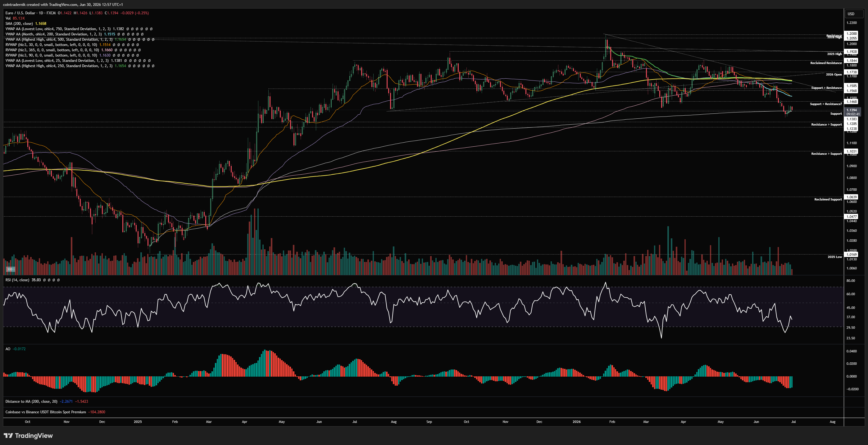Click the RSI (14, close) indicator label

(x=17, y=280)
